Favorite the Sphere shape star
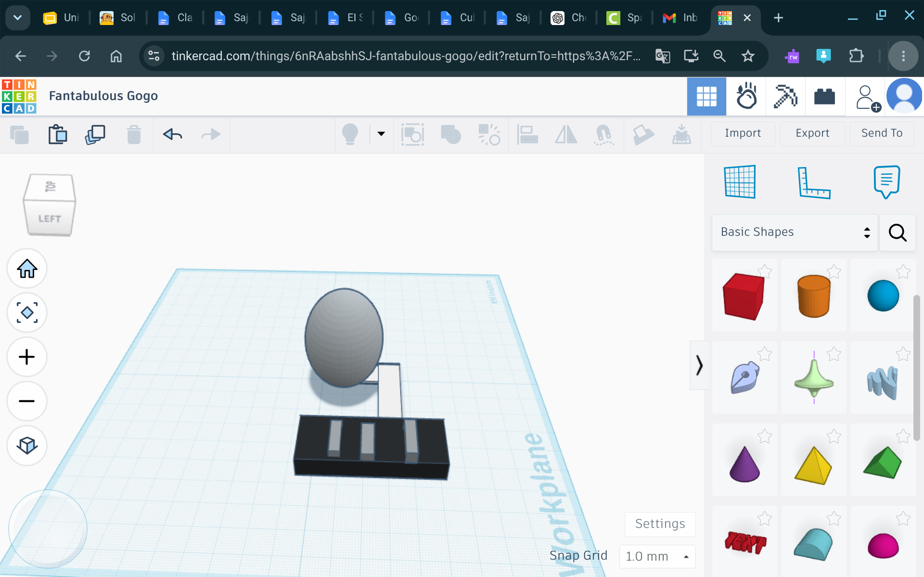Viewport: 924px width, 577px height. [x=903, y=272]
